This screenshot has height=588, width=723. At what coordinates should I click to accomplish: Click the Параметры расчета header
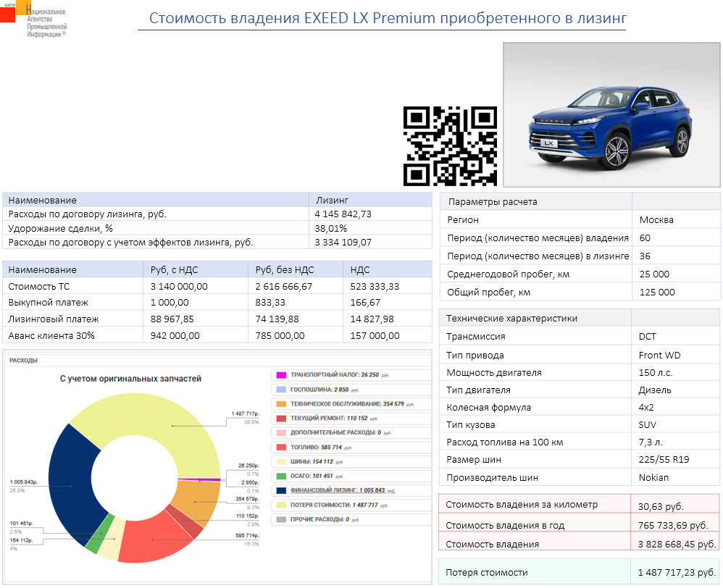tap(493, 201)
